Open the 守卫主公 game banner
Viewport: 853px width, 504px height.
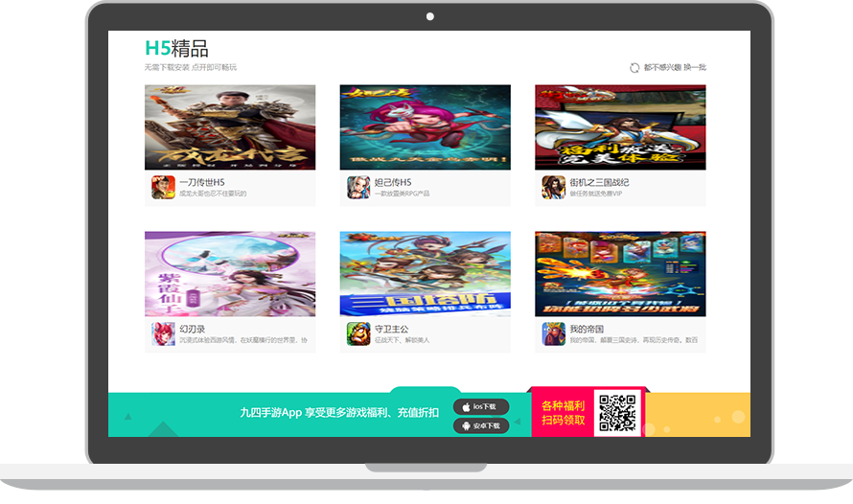pos(426,274)
